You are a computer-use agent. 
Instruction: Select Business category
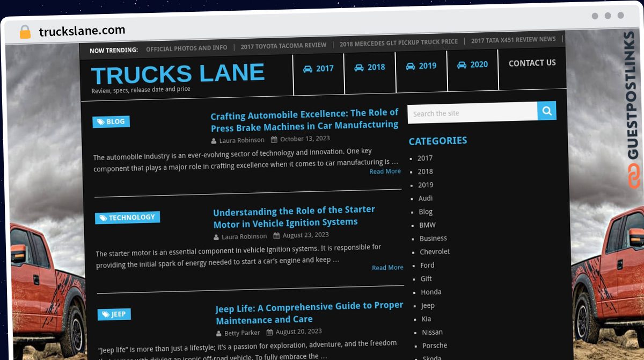pos(433,238)
